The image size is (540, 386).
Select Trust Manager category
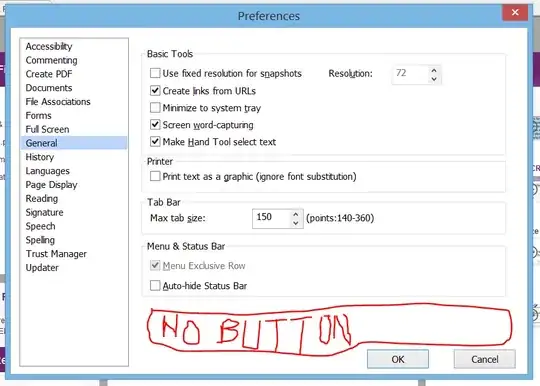tap(56, 254)
